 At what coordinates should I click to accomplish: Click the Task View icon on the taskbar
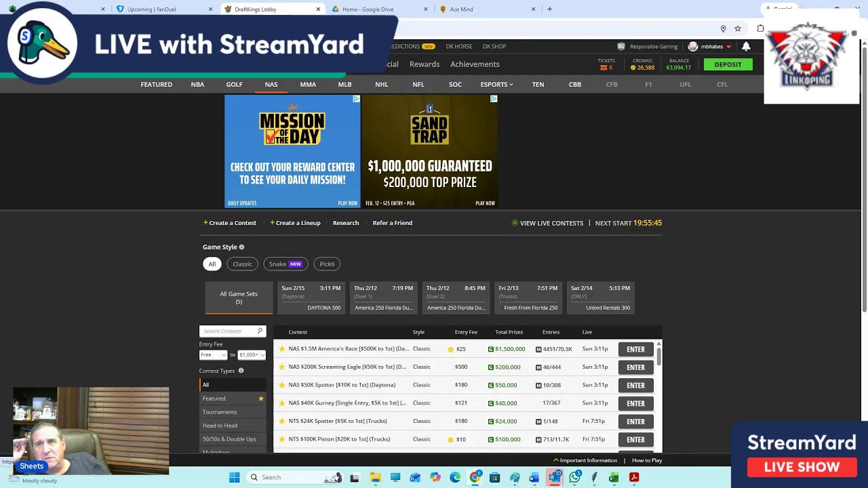pos(354,477)
